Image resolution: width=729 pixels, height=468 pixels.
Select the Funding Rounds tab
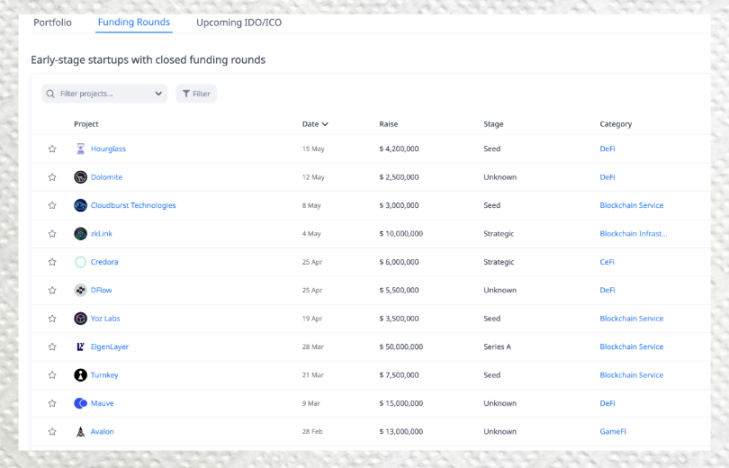134,22
